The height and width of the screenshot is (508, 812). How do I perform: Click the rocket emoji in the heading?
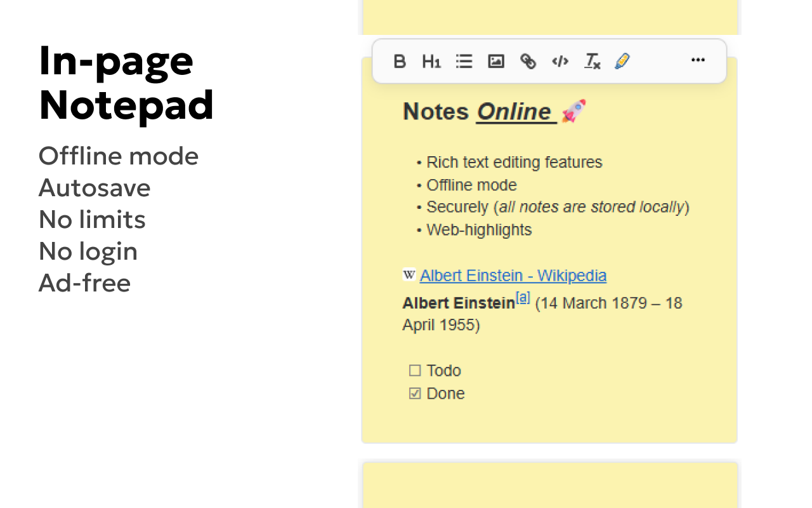(x=573, y=111)
